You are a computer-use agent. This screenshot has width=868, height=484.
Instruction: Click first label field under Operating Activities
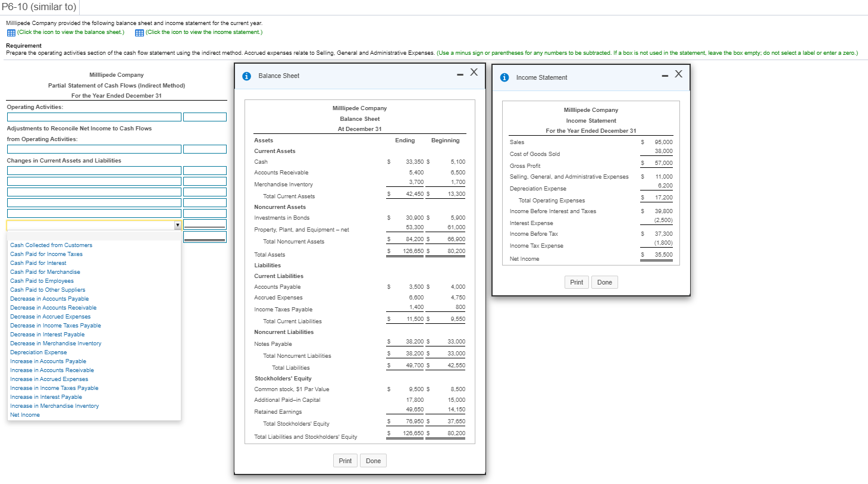(x=94, y=117)
